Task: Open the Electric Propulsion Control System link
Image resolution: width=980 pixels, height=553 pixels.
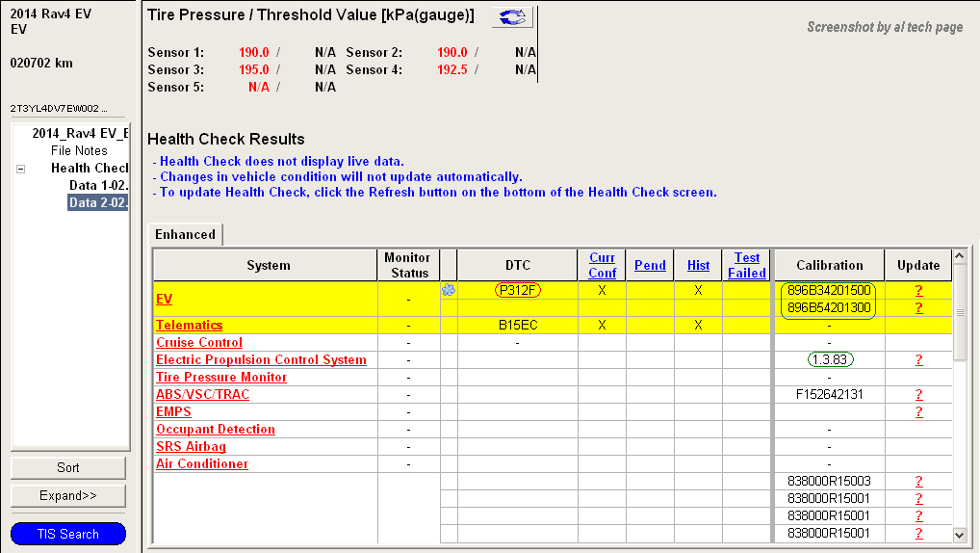Action: [261, 359]
